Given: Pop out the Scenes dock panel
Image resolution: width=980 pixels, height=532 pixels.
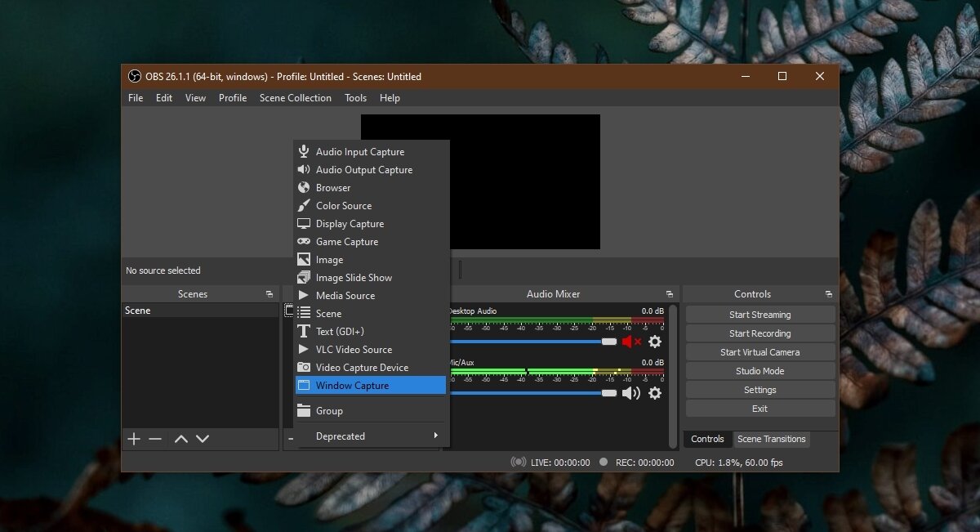Looking at the screenshot, I should (269, 294).
